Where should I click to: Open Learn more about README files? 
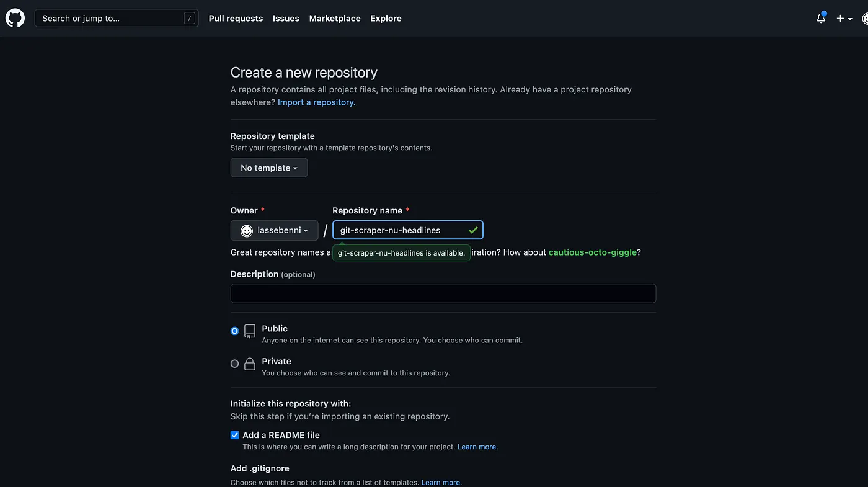click(476, 446)
